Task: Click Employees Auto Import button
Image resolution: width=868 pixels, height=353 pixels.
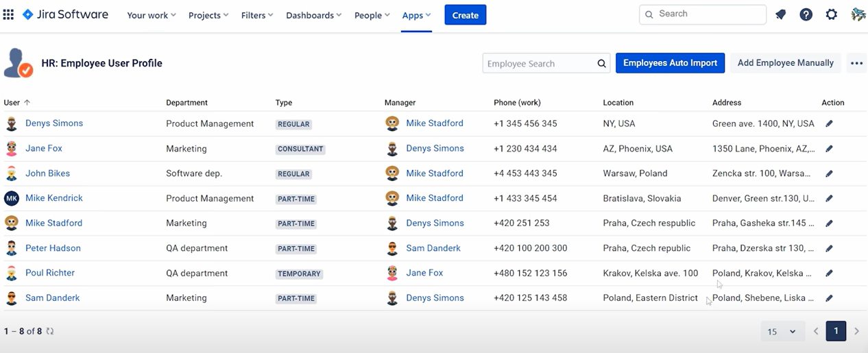Action: [x=670, y=63]
